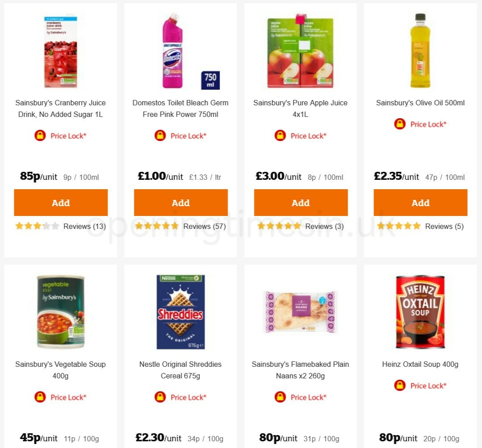Click the Price Lock padlock icon on Cranberry Juice

click(41, 136)
